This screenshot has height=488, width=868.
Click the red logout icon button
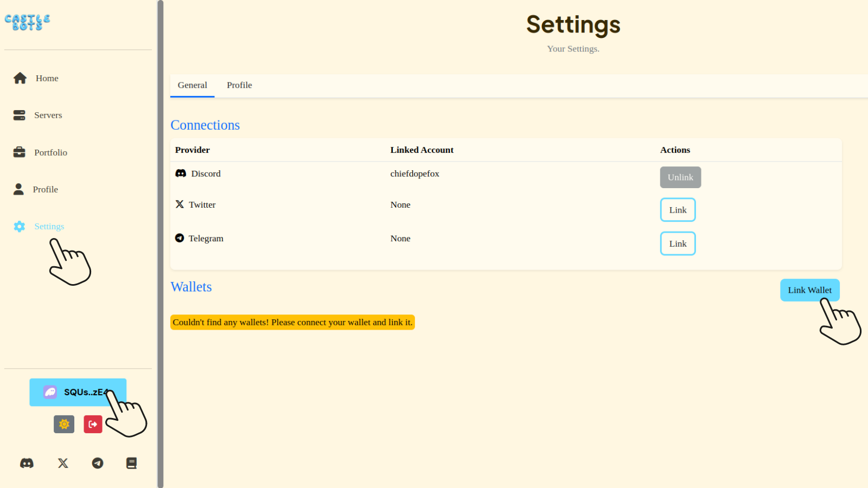point(93,424)
